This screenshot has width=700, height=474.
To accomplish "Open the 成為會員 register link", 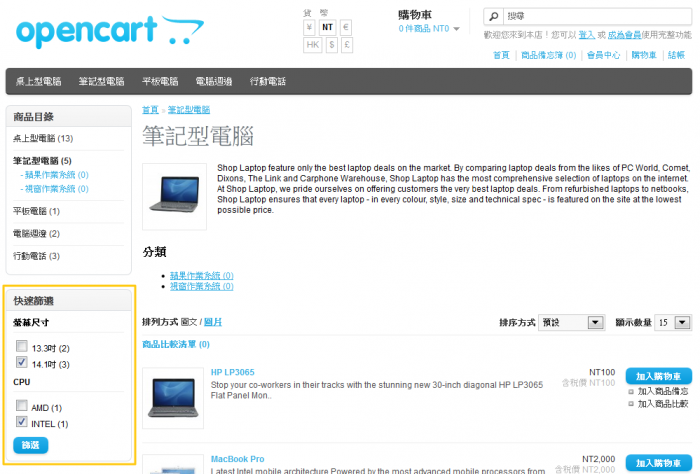I will (625, 35).
